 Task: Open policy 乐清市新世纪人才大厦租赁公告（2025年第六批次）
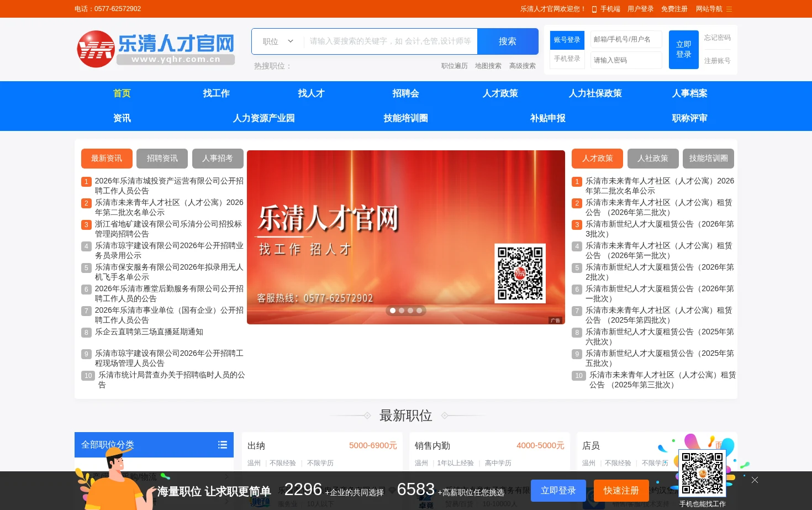click(660, 337)
